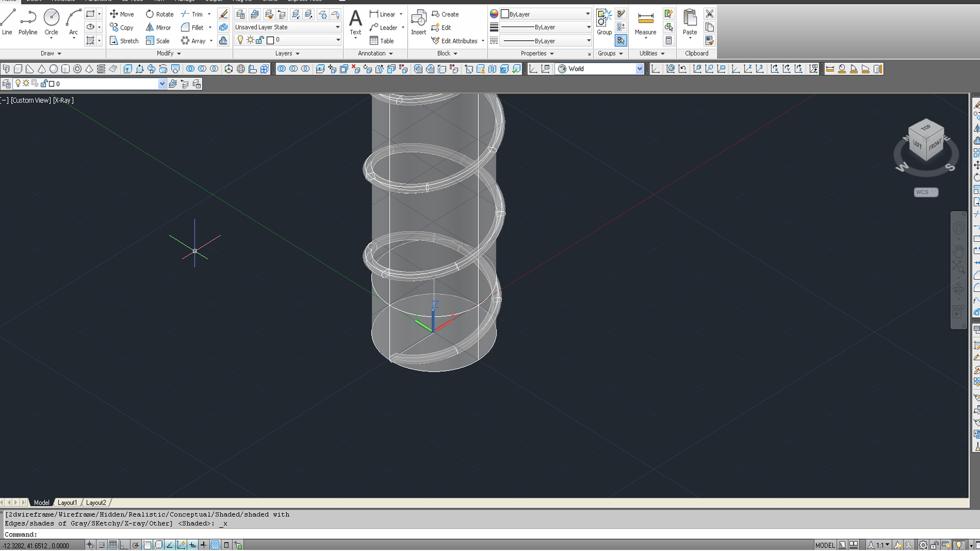Switch to the Model tab
This screenshot has width=980, height=551.
tap(41, 503)
